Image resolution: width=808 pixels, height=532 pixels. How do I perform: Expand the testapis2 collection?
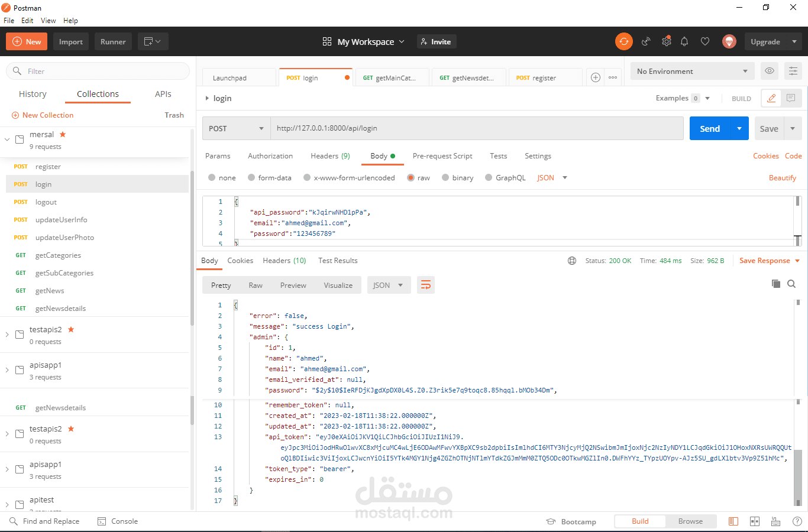coord(7,335)
